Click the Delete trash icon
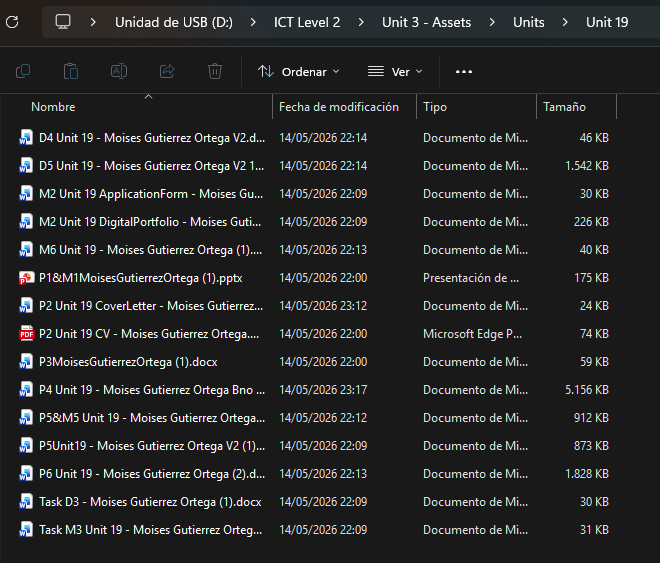This screenshot has height=563, width=660. click(215, 71)
